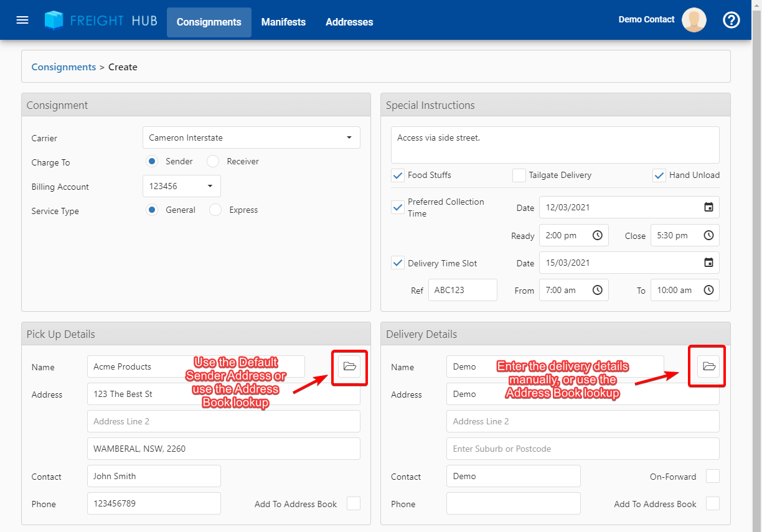The image size is (762, 532).
Task: Open clock picker for To time
Action: [708, 290]
